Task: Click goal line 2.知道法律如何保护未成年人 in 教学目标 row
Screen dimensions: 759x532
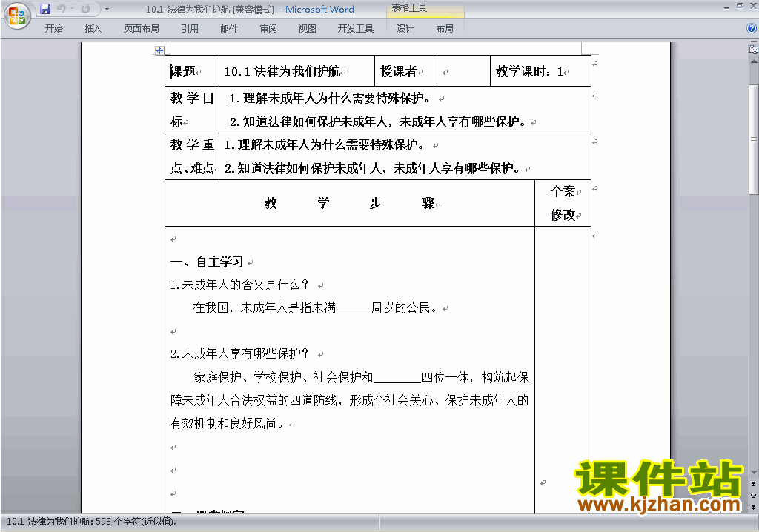Action: pyautogui.click(x=378, y=122)
